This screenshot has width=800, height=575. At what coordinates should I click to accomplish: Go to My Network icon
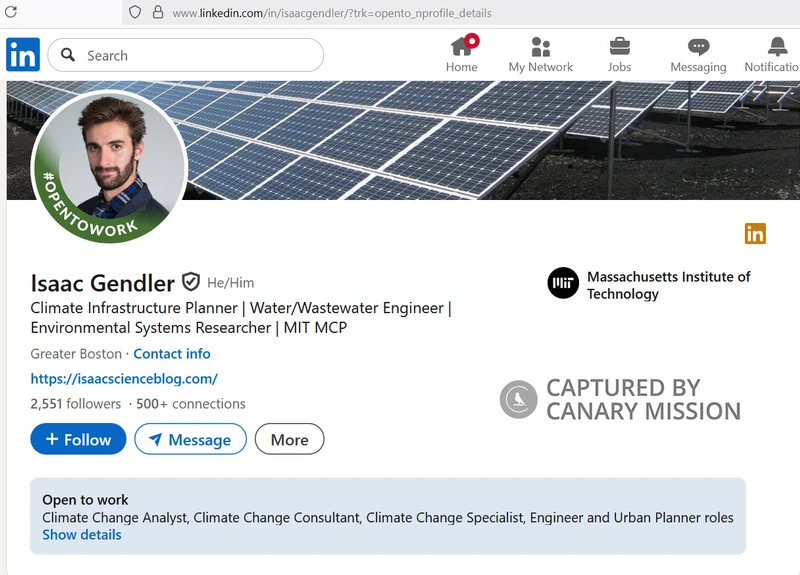pos(541,46)
